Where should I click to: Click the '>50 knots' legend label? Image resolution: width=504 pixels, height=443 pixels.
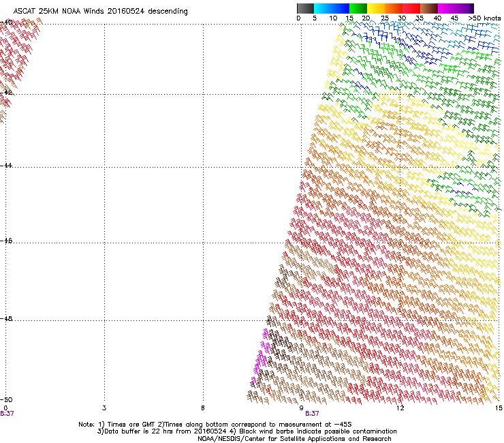[484, 18]
